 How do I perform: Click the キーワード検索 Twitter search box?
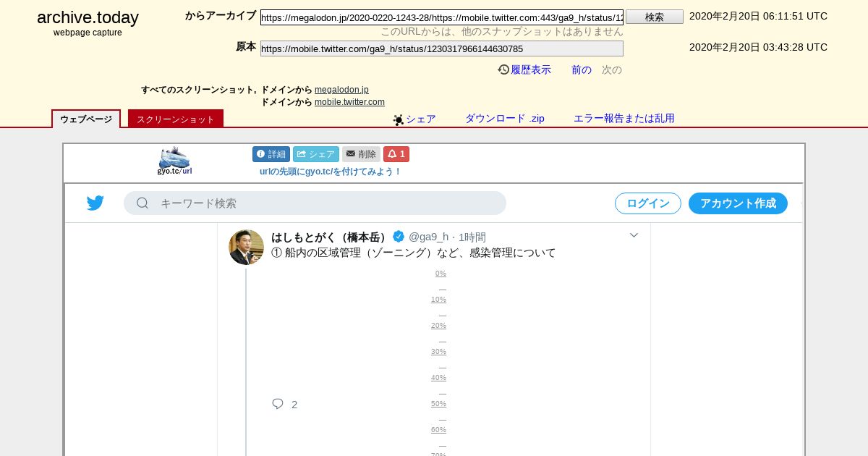tap(315, 203)
